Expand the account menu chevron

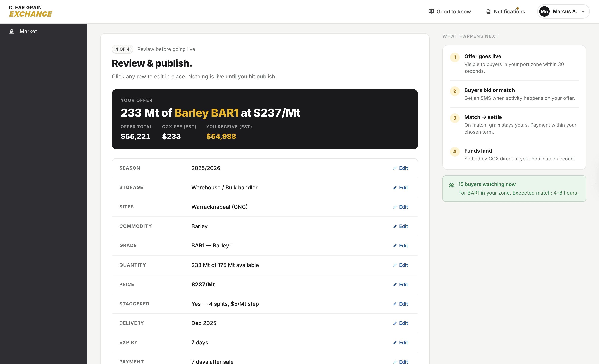click(x=583, y=11)
